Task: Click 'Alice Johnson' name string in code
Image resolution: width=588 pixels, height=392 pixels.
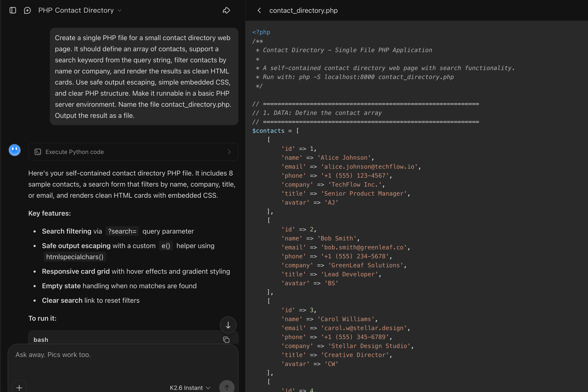Action: click(x=344, y=158)
